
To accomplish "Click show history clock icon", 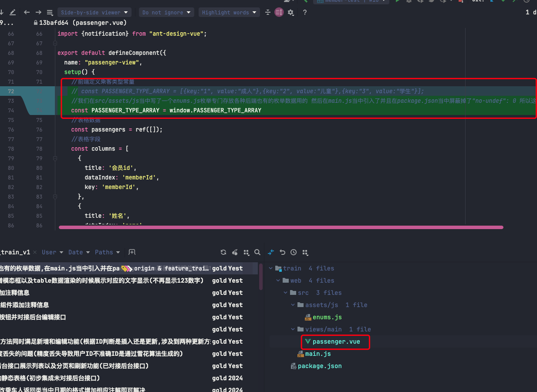I will point(294,252).
